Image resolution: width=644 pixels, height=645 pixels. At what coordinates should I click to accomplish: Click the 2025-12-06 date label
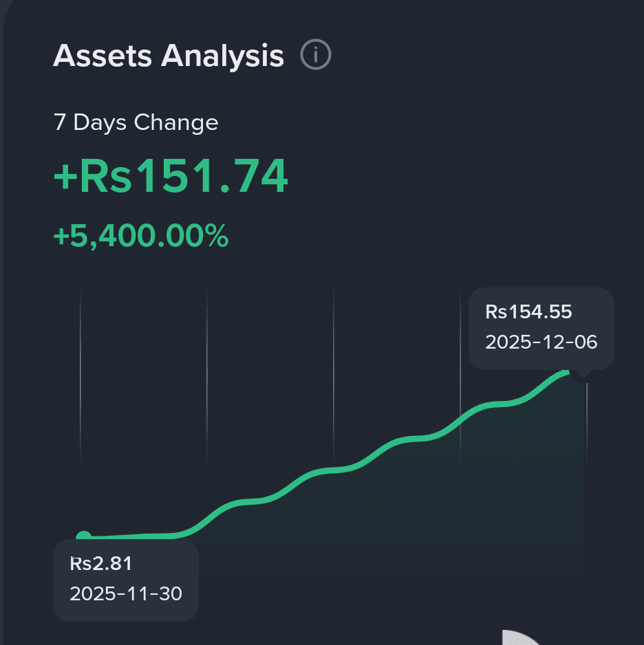pyautogui.click(x=541, y=342)
